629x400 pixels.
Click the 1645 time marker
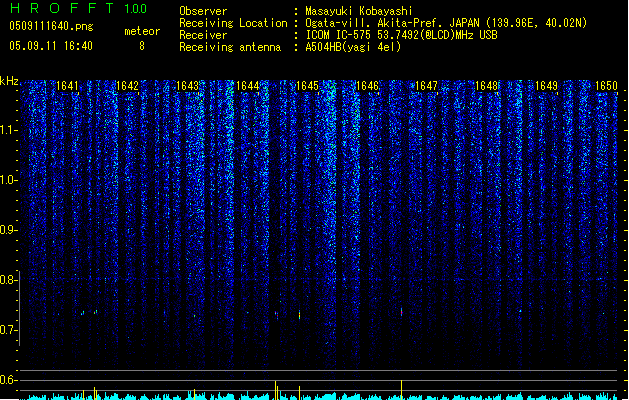pos(307,86)
